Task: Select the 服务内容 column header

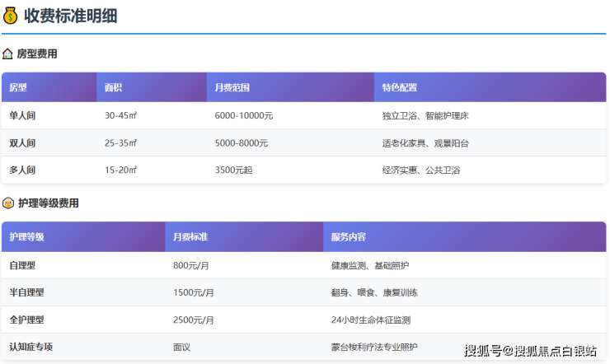Action: 349,236
